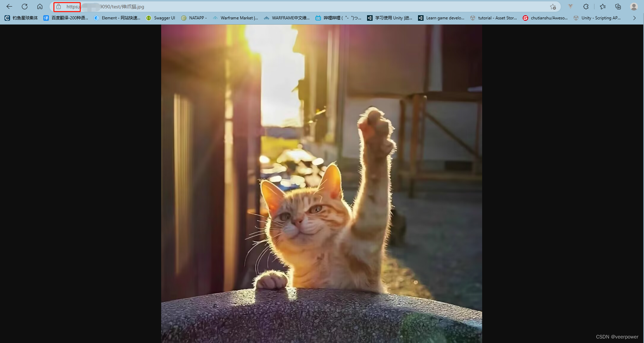
Task: Open the 百度翻译 bookmark
Action: point(66,18)
